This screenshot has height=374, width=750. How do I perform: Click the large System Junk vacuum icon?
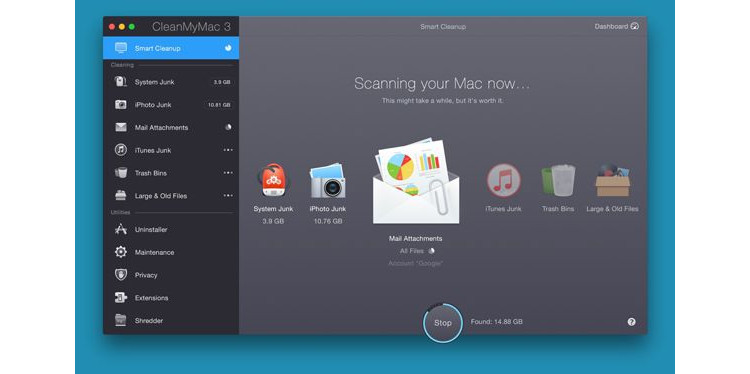point(273,180)
